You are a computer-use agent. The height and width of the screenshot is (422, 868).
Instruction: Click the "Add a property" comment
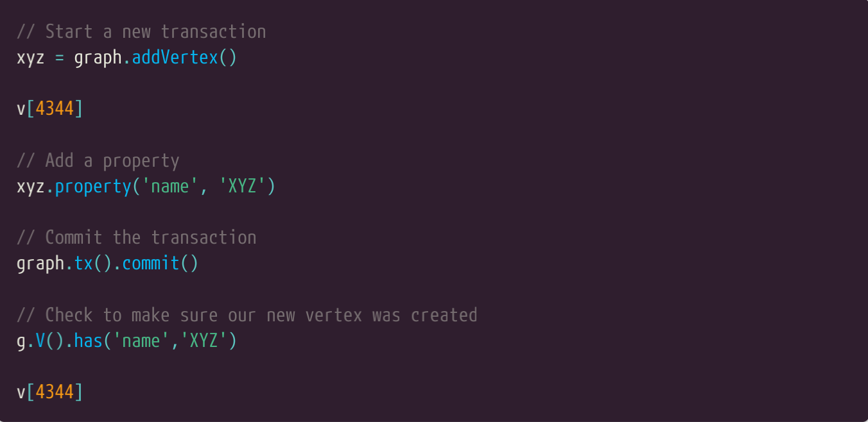(x=98, y=160)
